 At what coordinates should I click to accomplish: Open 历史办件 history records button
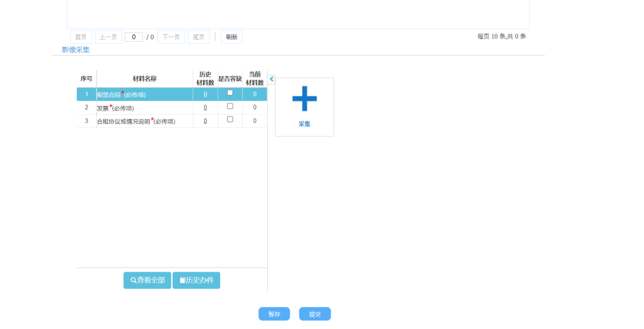197,280
